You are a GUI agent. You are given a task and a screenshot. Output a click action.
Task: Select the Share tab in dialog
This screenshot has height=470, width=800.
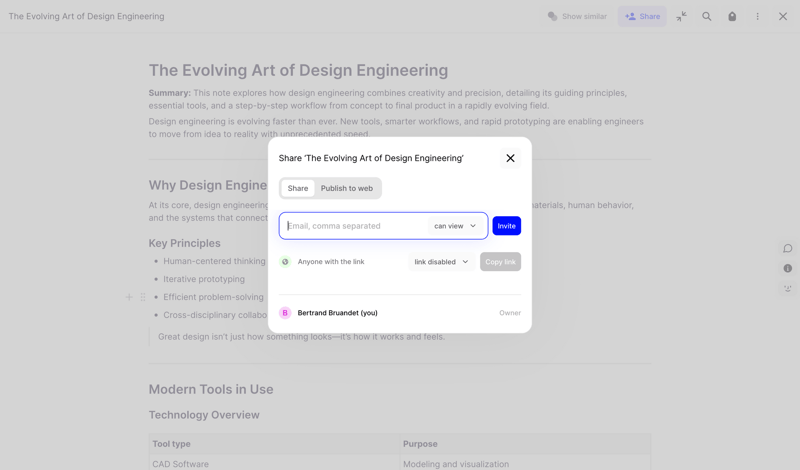point(298,188)
